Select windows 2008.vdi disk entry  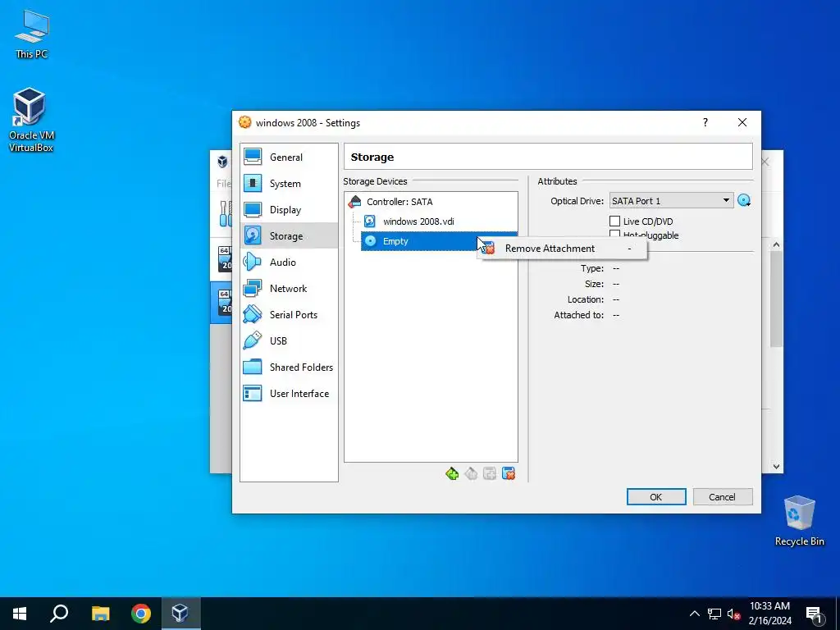pyautogui.click(x=439, y=221)
